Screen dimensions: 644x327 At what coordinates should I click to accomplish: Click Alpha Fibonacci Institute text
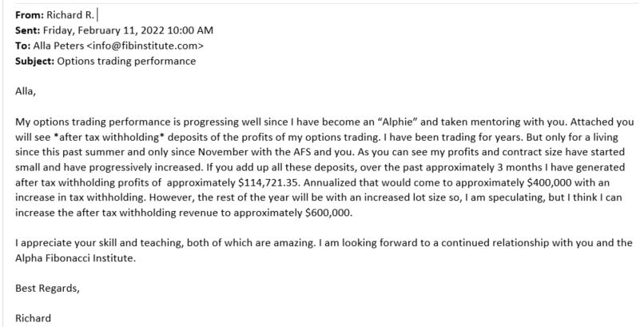click(75, 258)
